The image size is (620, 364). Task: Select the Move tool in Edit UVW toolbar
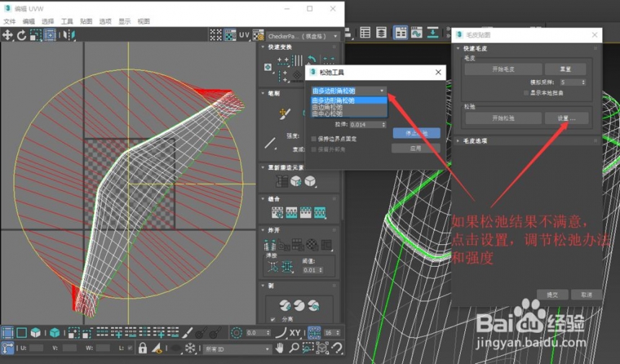point(7,35)
